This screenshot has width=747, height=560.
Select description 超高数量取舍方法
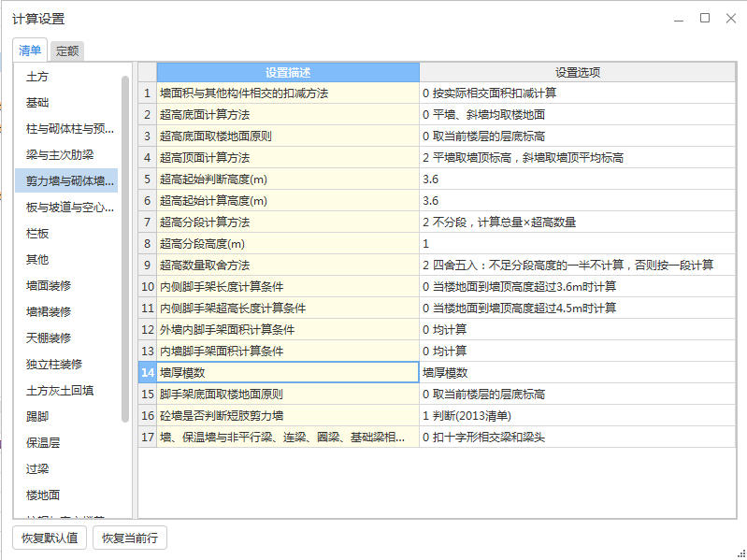[x=288, y=266]
